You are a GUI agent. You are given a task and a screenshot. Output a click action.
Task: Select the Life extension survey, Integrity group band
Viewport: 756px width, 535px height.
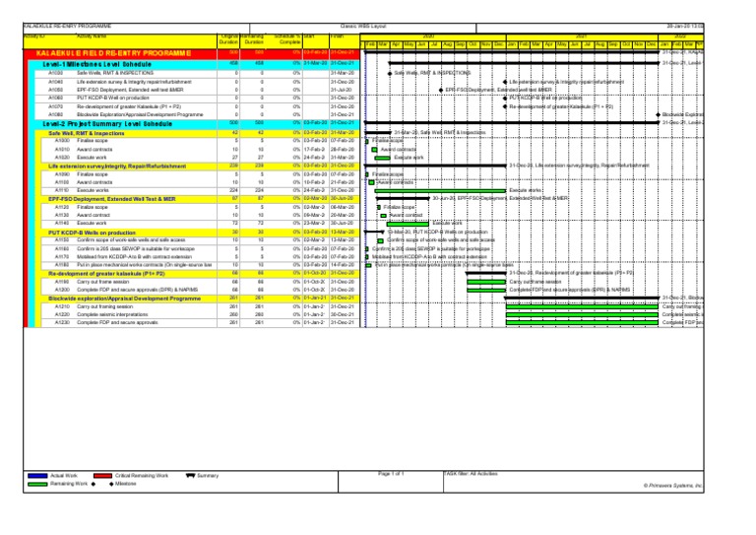(197, 166)
